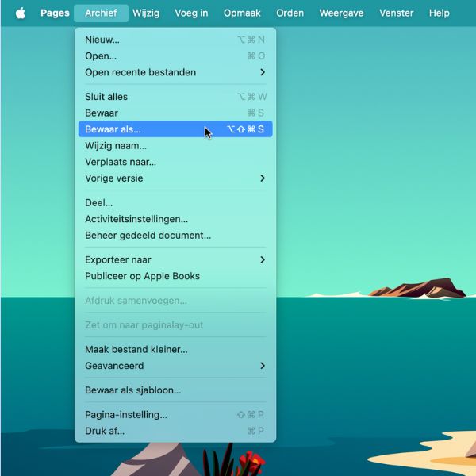Open the Pages app menu
Screen dimensions: 476x476
[x=55, y=13]
